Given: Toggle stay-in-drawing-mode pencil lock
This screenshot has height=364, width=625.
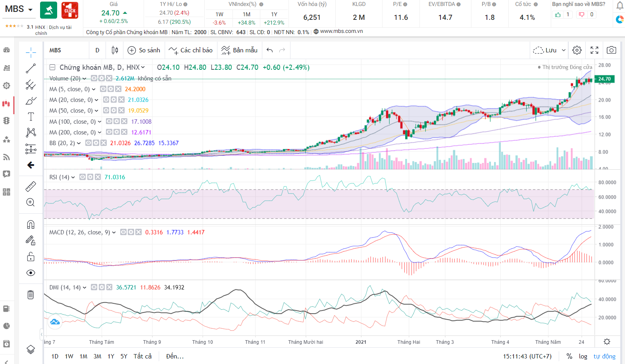Looking at the screenshot, I should tap(31, 240).
